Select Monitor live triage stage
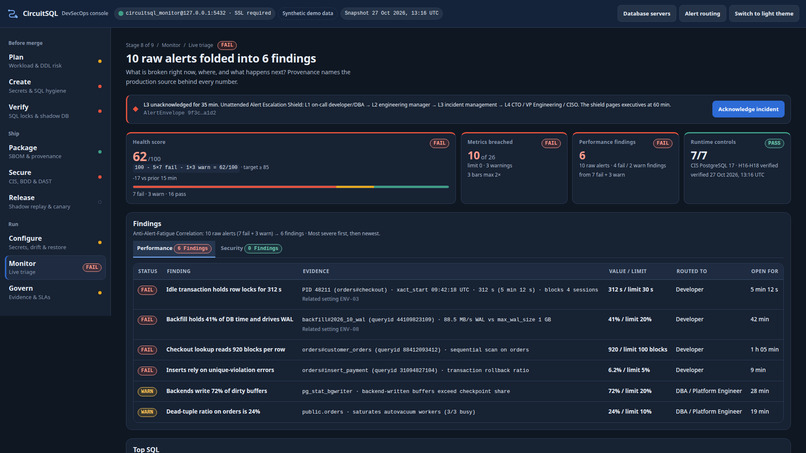The width and height of the screenshot is (806, 453). tap(55, 267)
